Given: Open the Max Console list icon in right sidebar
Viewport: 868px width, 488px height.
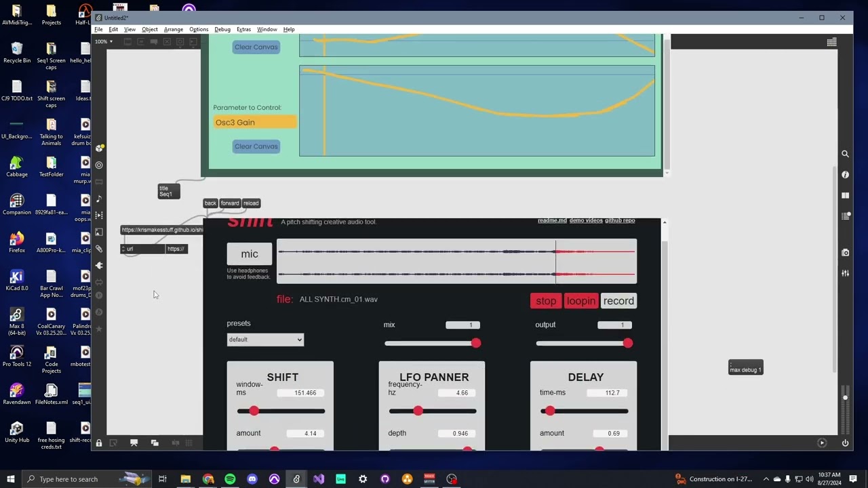Looking at the screenshot, I should (845, 216).
